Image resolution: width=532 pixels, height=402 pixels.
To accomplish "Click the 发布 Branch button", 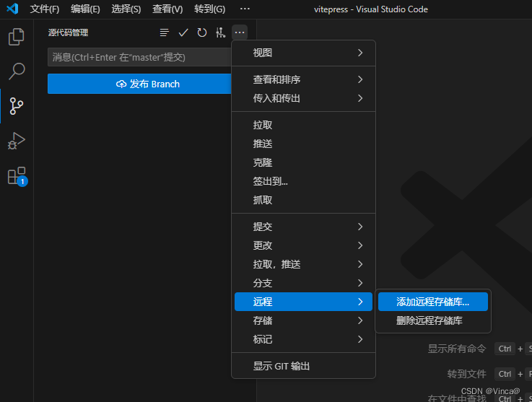I will click(x=139, y=84).
